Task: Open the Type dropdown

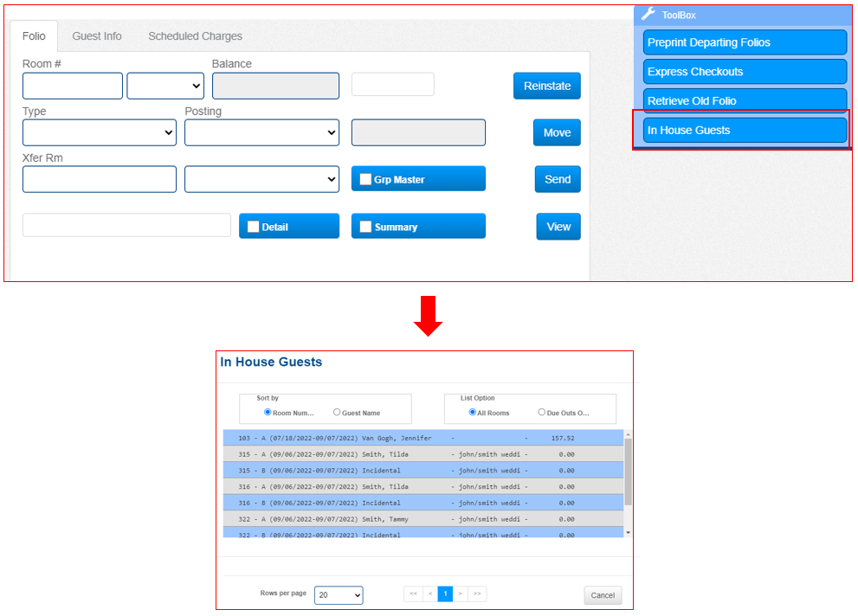Action: tap(99, 132)
